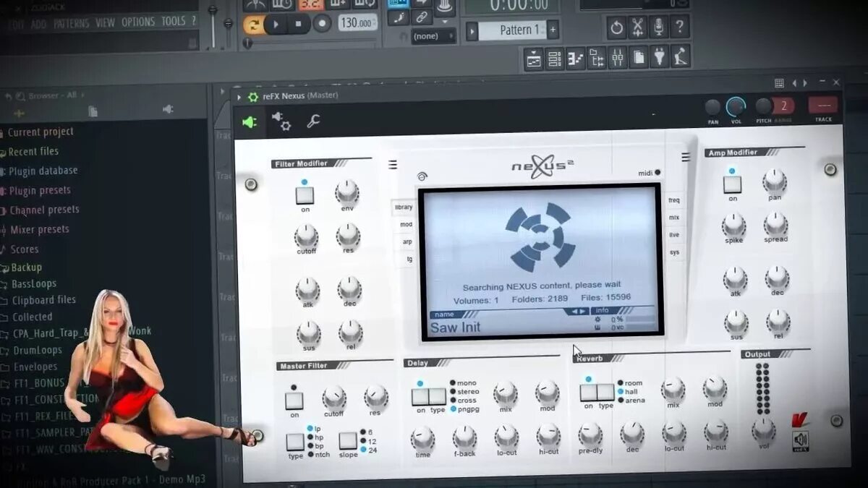Viewport: 868px width, 488px height.
Task: Toggle the Browser view toolbar icon
Action: [x=597, y=57]
